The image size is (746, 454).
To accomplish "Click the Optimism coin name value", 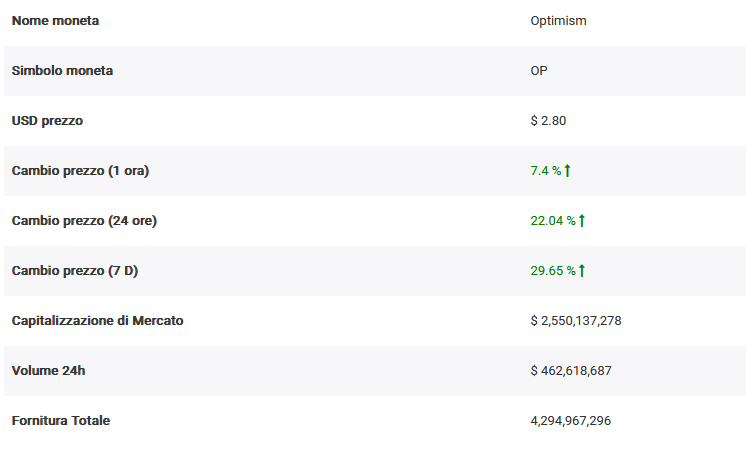I will (x=558, y=21).
